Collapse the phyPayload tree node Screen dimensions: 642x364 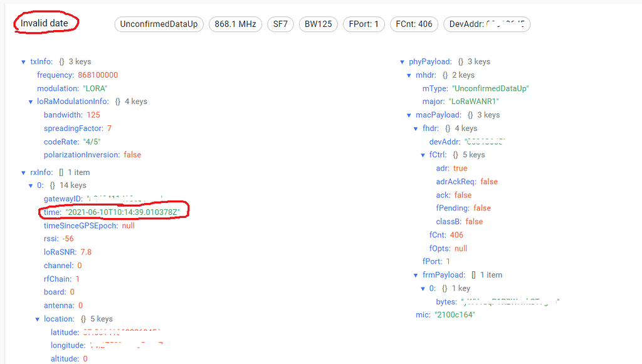403,62
